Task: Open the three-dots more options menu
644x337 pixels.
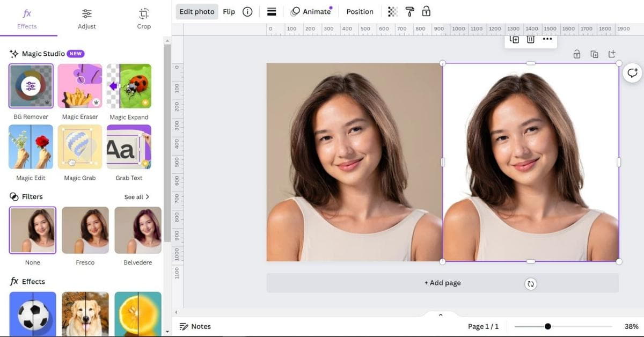Action: pyautogui.click(x=547, y=39)
